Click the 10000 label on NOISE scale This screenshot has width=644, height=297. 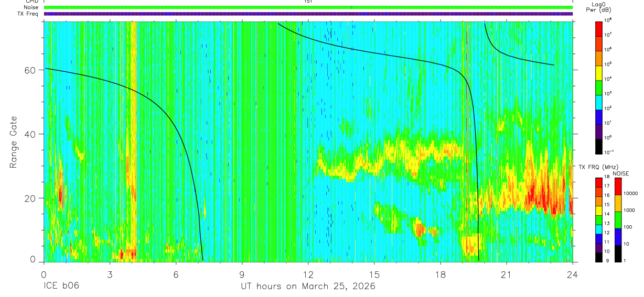tap(630, 193)
